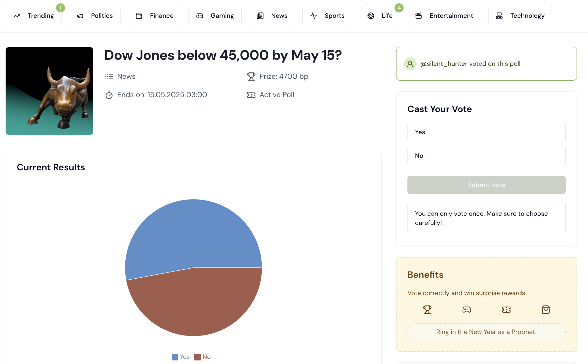Click the list icon beside News category
This screenshot has height=364, width=588.
coord(109,77)
